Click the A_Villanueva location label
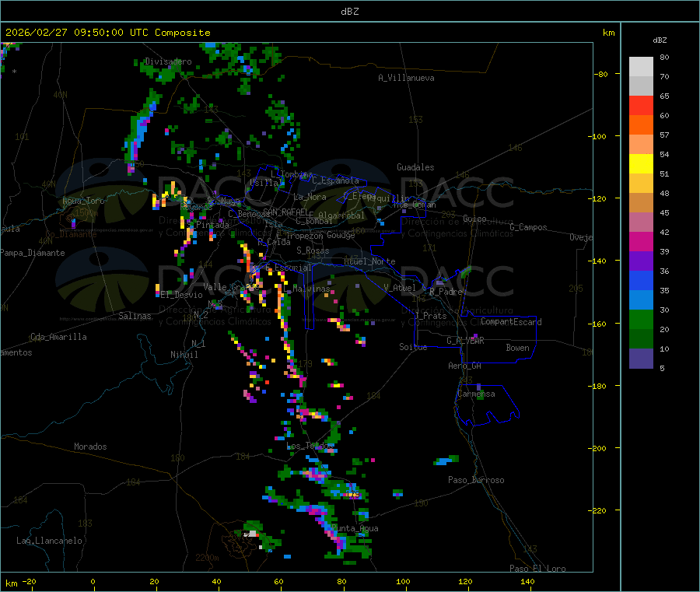 [406, 78]
